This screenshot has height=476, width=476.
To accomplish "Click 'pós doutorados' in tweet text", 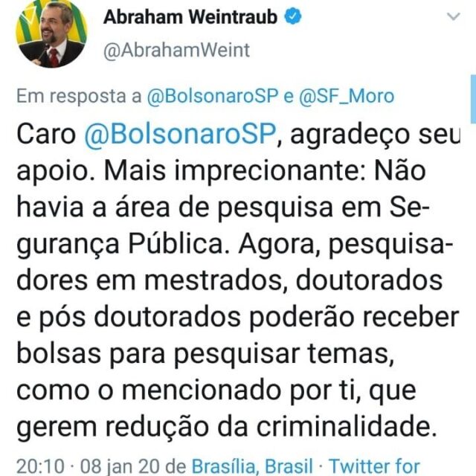I will coord(141,318).
